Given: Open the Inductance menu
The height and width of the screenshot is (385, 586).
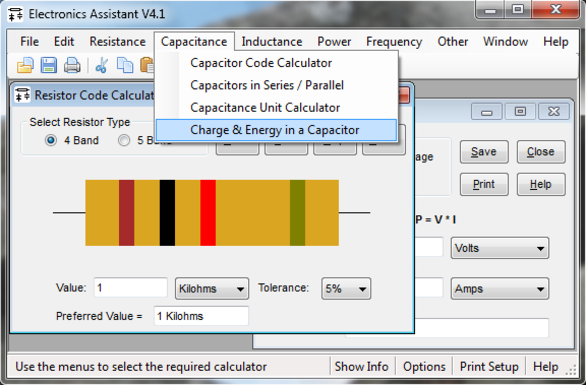Looking at the screenshot, I should click(272, 41).
